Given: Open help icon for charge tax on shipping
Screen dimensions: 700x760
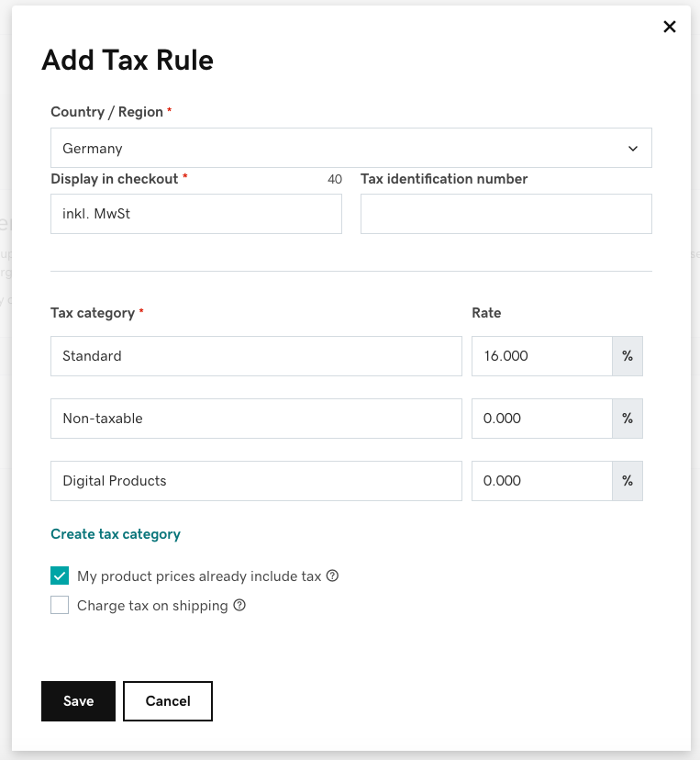Looking at the screenshot, I should tap(239, 605).
